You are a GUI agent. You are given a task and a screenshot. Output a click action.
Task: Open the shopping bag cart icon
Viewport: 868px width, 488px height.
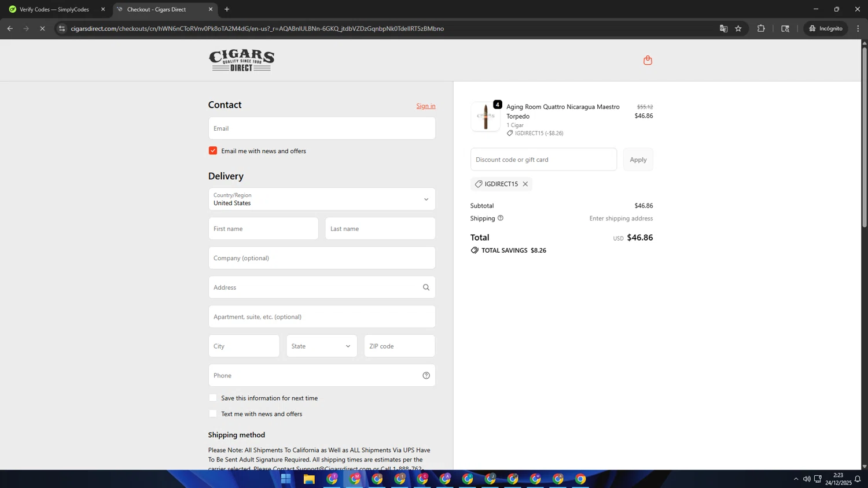(x=648, y=60)
